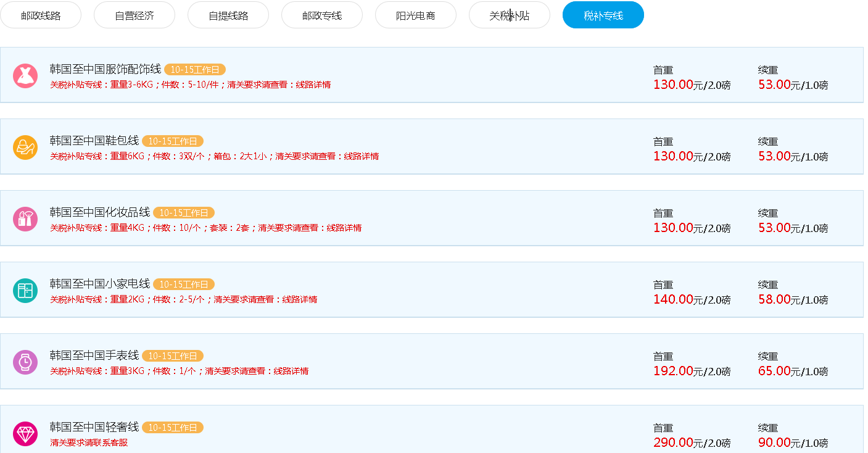Click the 10-15工作日 badge beside 小家电线
The height and width of the screenshot is (453, 868).
pos(184,285)
